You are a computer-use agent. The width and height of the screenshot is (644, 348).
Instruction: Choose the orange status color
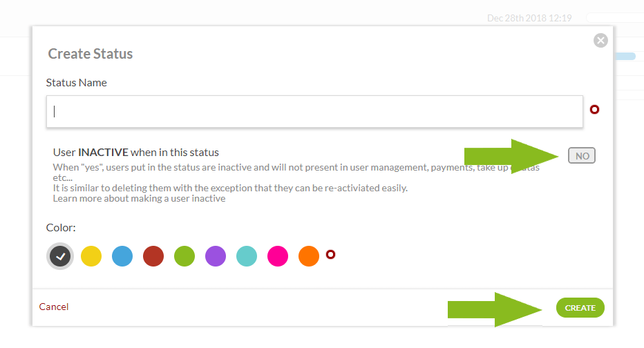click(309, 256)
